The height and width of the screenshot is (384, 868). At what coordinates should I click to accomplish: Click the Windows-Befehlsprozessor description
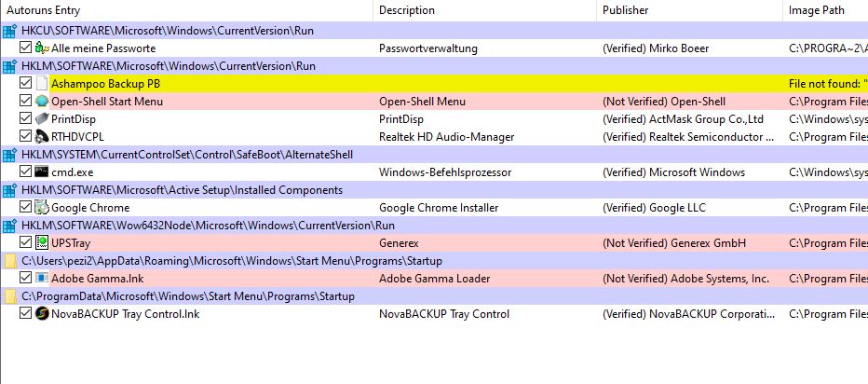pyautogui.click(x=445, y=172)
